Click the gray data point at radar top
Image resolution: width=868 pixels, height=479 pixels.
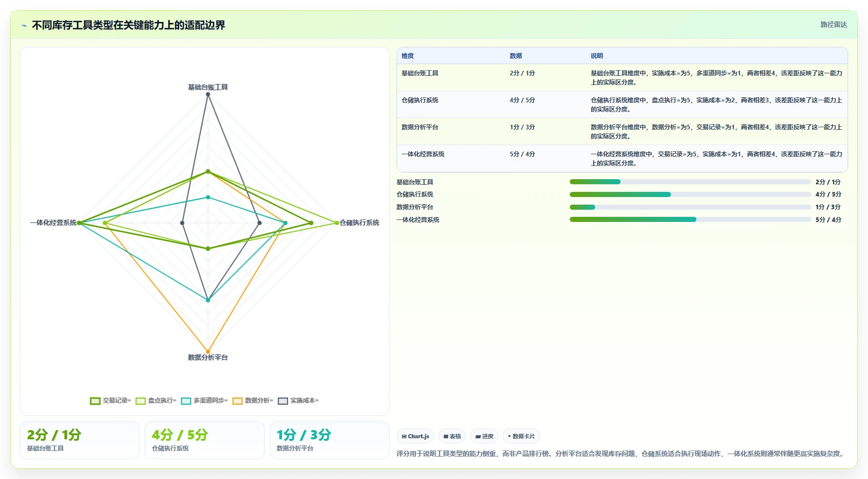pos(208,94)
